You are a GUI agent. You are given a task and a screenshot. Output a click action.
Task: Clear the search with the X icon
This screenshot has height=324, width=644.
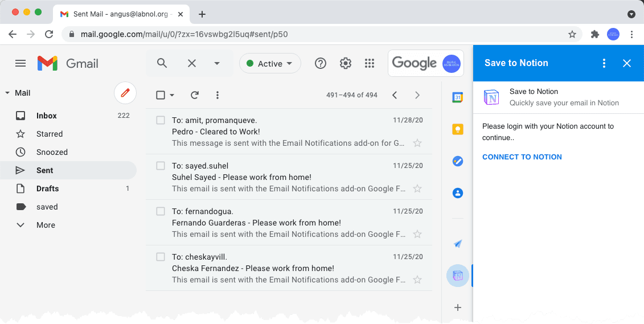point(192,63)
